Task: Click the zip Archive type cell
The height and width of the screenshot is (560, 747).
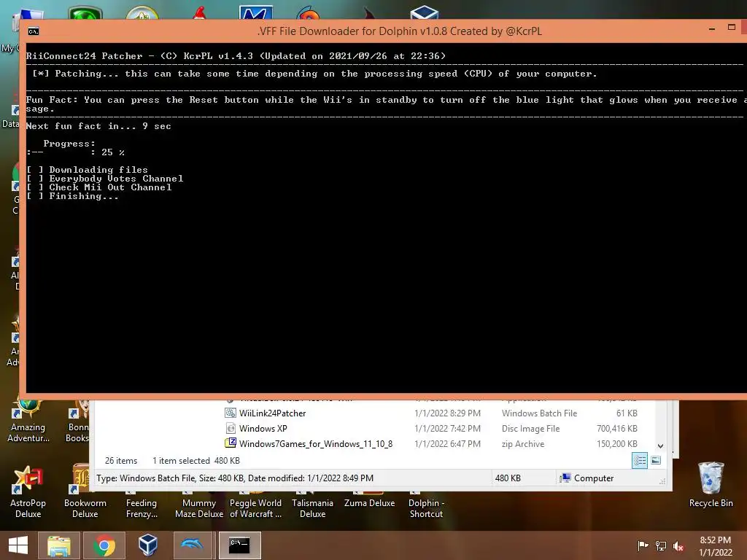Action: 522,444
